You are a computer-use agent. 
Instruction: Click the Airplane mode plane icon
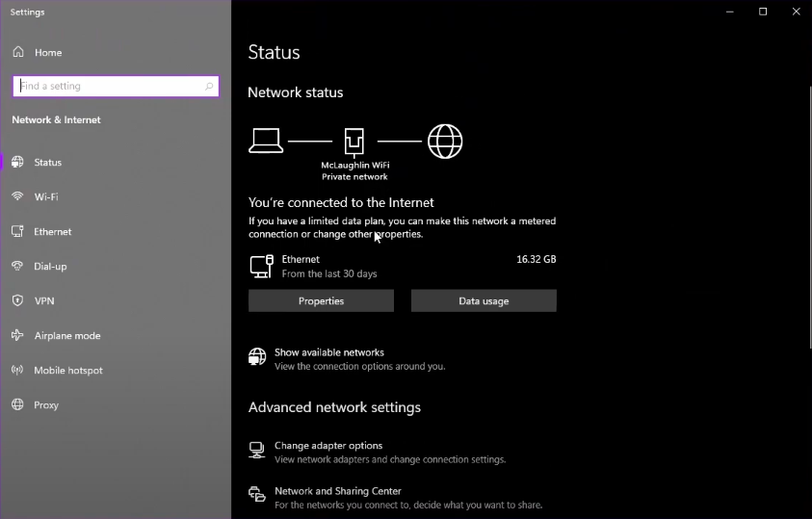pos(17,335)
